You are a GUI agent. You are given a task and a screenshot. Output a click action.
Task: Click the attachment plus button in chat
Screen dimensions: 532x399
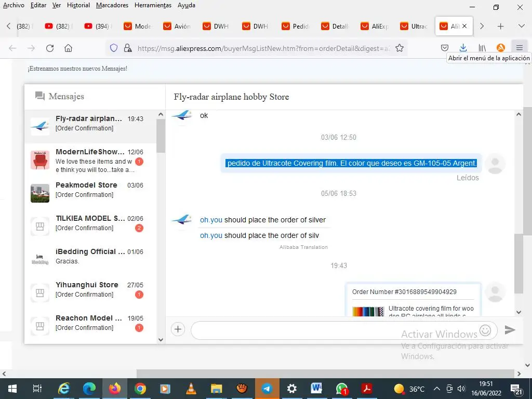(178, 329)
